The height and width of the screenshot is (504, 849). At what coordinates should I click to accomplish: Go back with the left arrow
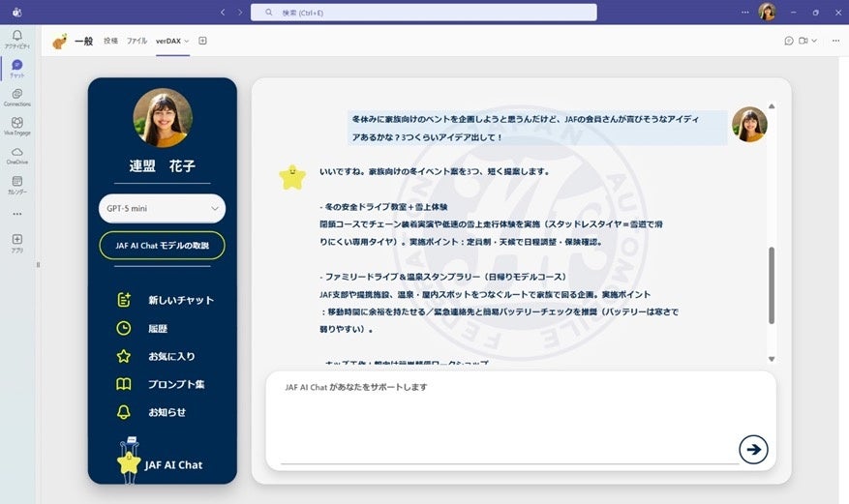tap(223, 12)
